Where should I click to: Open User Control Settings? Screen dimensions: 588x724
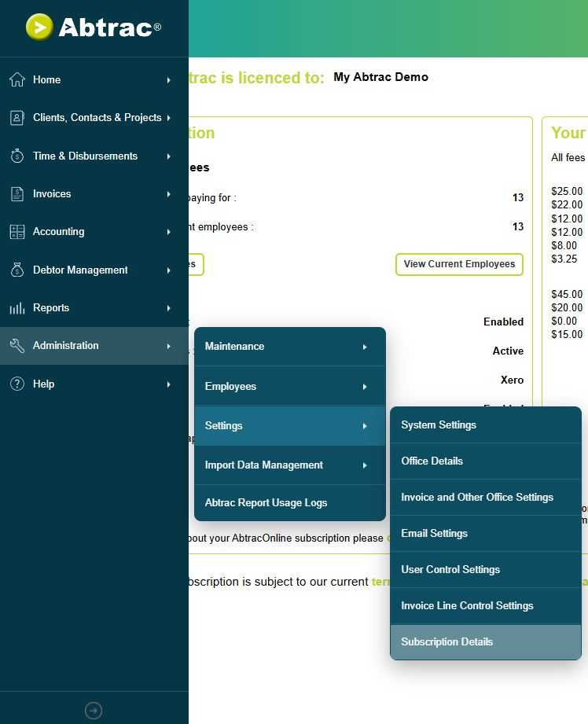click(486, 569)
